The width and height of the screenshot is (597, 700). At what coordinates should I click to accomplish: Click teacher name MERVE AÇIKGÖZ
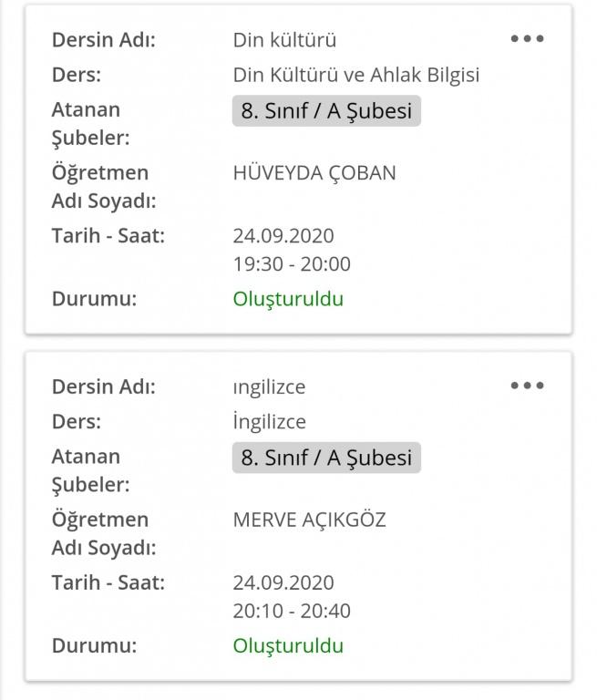click(x=309, y=520)
